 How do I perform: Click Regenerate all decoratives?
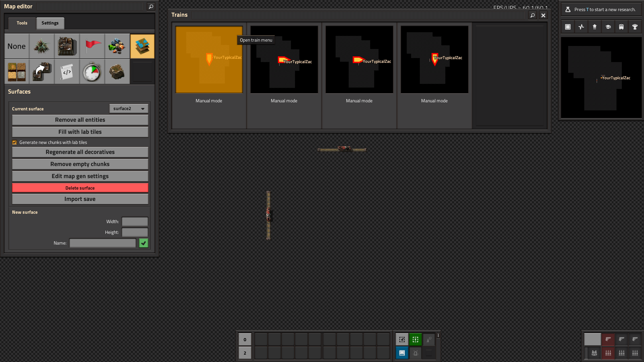point(80,152)
